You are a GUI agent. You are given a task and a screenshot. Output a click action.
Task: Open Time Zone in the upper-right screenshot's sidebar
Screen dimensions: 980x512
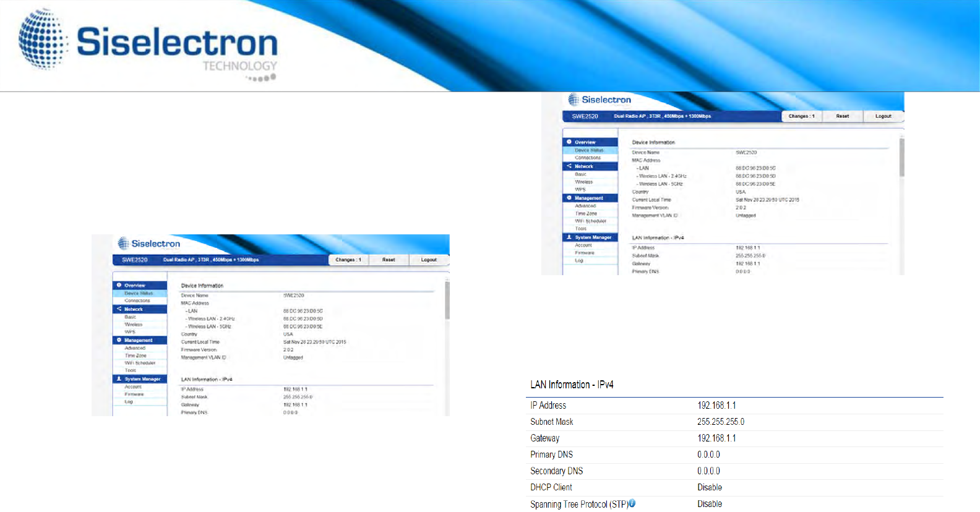[x=586, y=213]
